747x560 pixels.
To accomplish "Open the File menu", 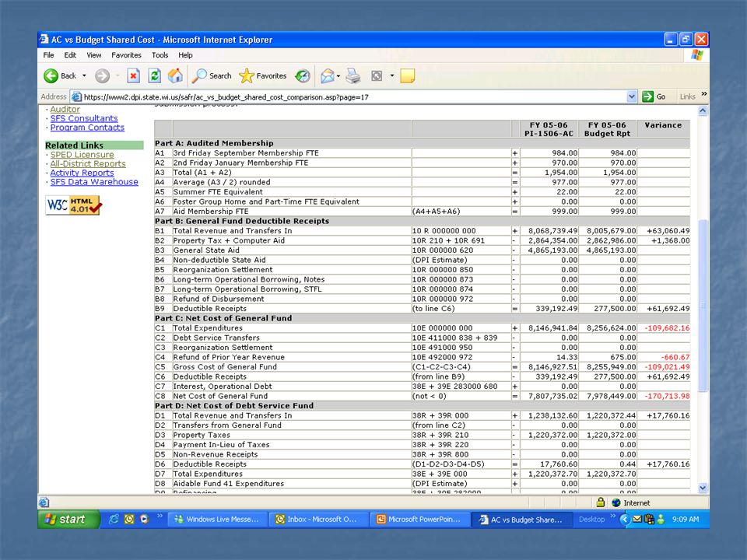I will coord(48,55).
